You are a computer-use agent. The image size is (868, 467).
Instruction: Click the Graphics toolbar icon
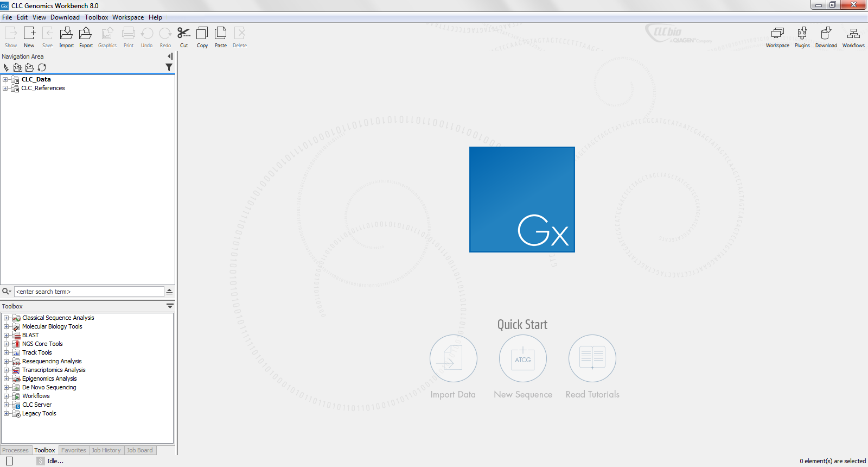point(107,37)
